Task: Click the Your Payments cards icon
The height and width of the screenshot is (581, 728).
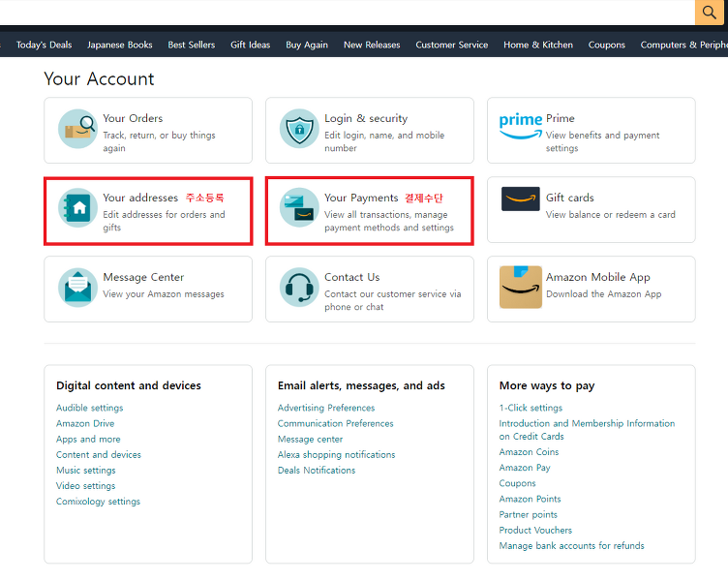Action: point(299,207)
